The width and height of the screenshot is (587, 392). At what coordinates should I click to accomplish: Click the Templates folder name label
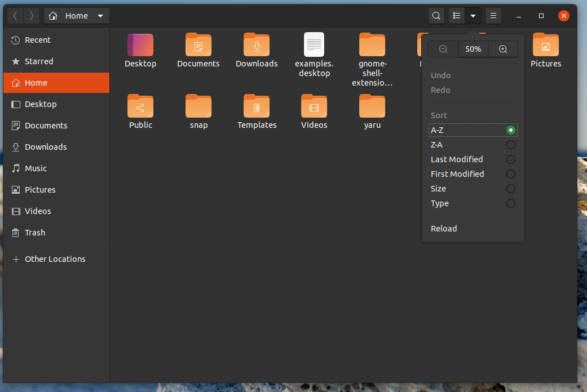pyautogui.click(x=257, y=125)
